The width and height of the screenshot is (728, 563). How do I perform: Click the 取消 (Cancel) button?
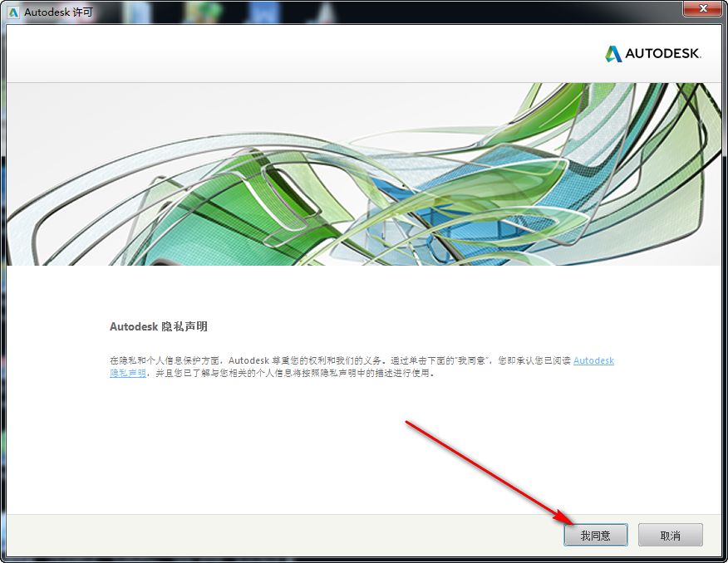tap(670, 535)
